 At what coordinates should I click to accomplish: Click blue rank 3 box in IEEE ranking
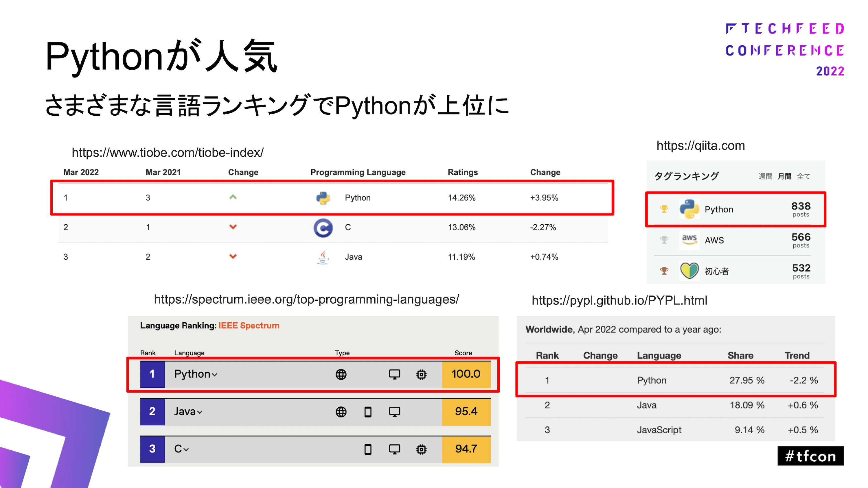152,449
